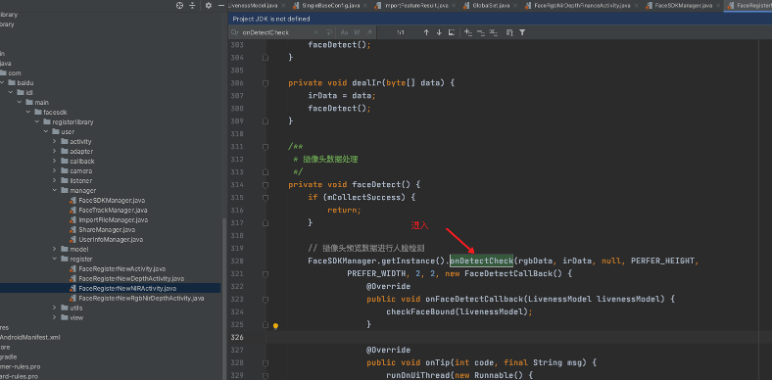Unselect occurrence in find bar
The height and width of the screenshot is (380, 772).
[x=481, y=32]
